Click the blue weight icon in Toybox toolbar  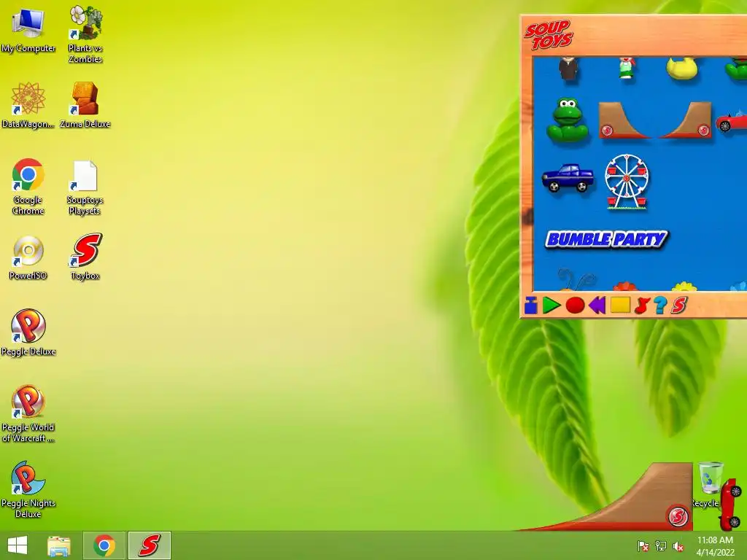[531, 306]
